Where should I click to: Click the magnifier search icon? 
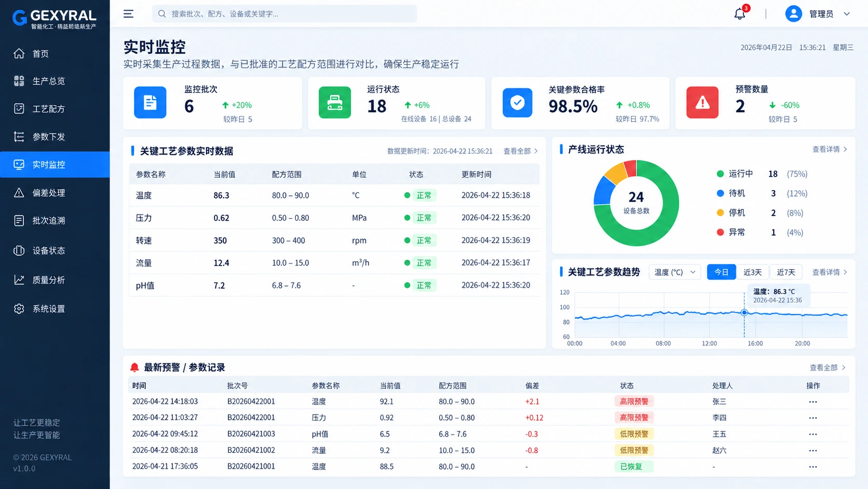(162, 14)
